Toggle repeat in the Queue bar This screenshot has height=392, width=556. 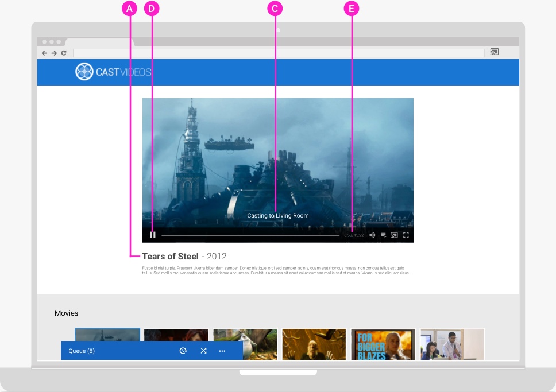click(183, 351)
